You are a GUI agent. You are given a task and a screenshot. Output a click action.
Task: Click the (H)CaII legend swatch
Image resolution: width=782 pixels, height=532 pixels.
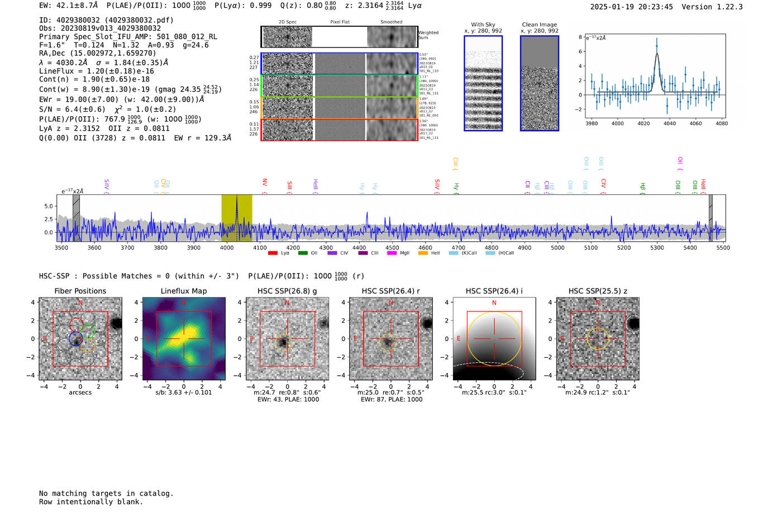pos(490,253)
